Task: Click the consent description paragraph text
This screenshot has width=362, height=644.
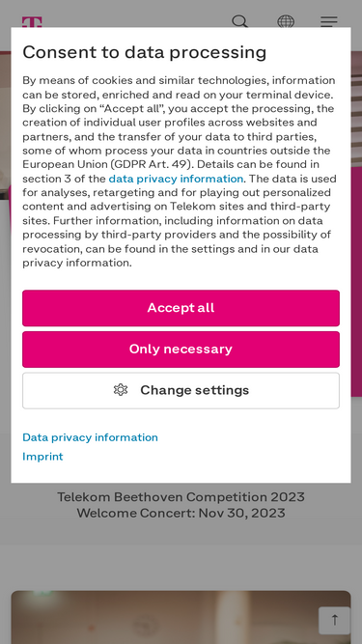Action: coord(180,171)
